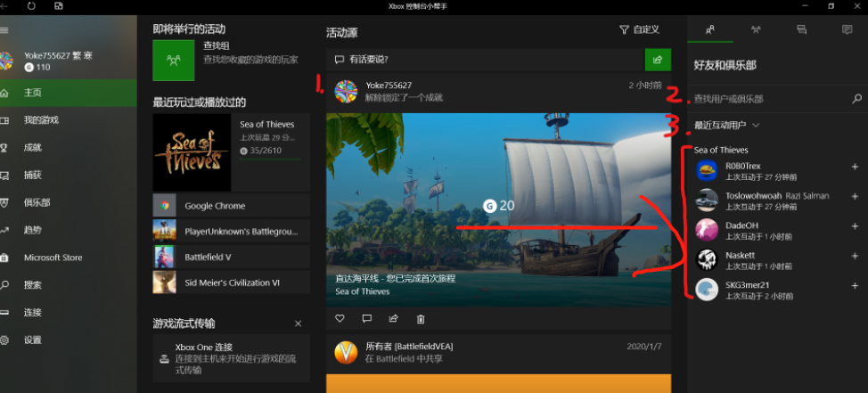Image resolution: width=868 pixels, height=393 pixels.
Task: Click the Xbox One 连接 console icon
Action: point(164,358)
